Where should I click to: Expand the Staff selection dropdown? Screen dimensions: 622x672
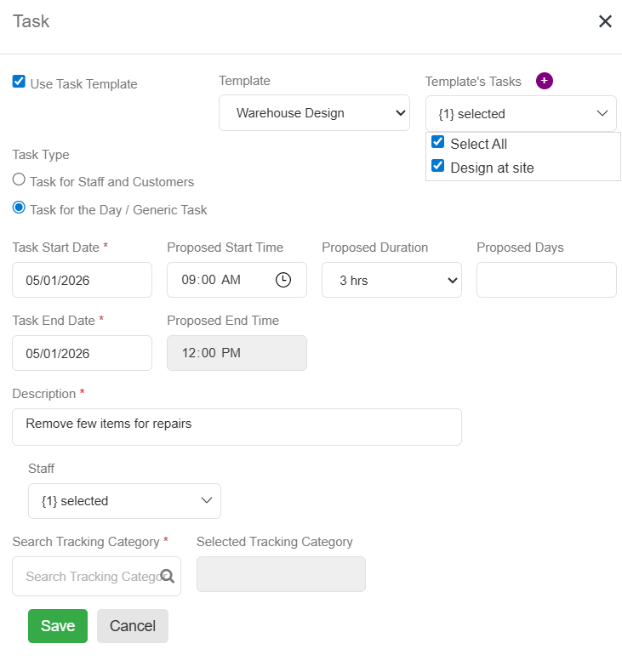[124, 501]
